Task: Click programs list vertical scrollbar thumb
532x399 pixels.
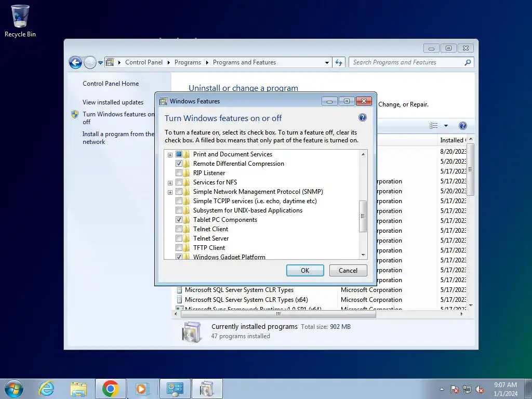Action: click(x=470, y=169)
